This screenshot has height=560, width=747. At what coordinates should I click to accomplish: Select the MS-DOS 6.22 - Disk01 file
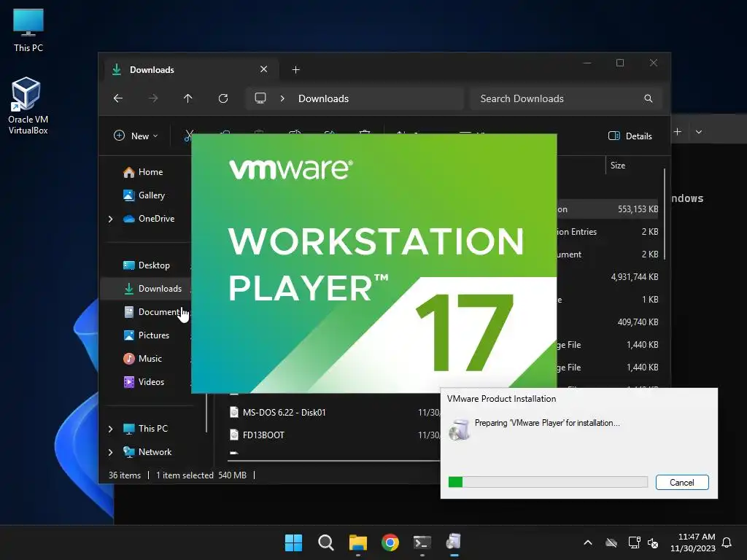tap(284, 413)
